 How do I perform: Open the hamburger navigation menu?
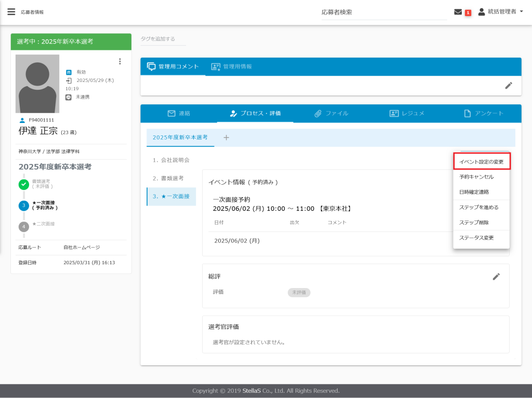(x=11, y=12)
